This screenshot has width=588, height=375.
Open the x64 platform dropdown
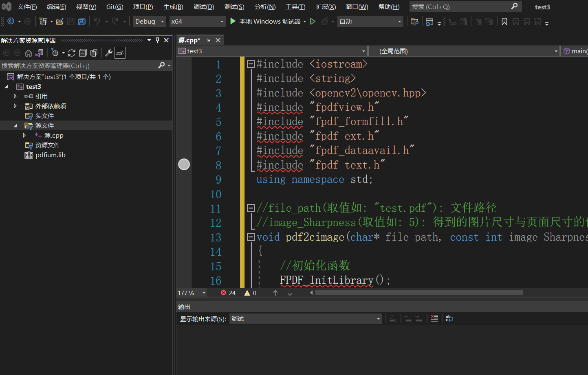(x=198, y=22)
